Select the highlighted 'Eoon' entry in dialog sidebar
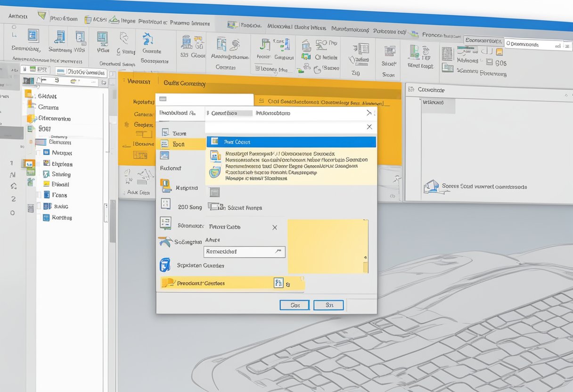The image size is (573, 392). pos(179,145)
